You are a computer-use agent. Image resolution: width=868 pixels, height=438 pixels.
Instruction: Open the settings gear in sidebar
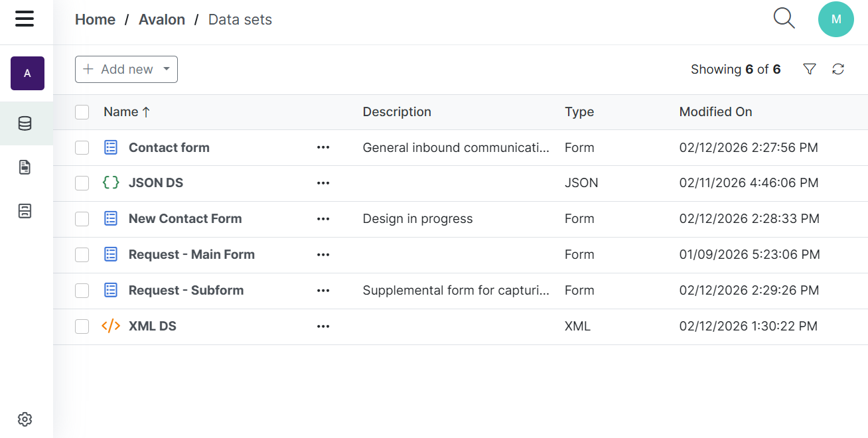(25, 419)
